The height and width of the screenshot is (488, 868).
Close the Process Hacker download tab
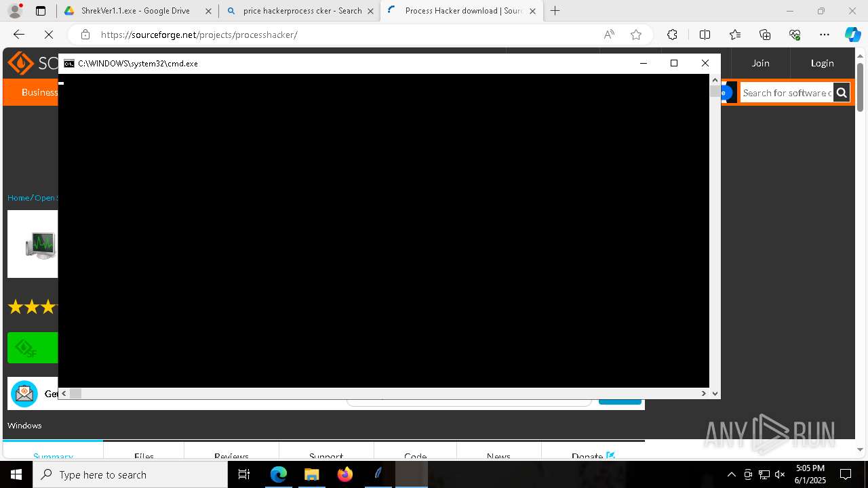point(532,11)
